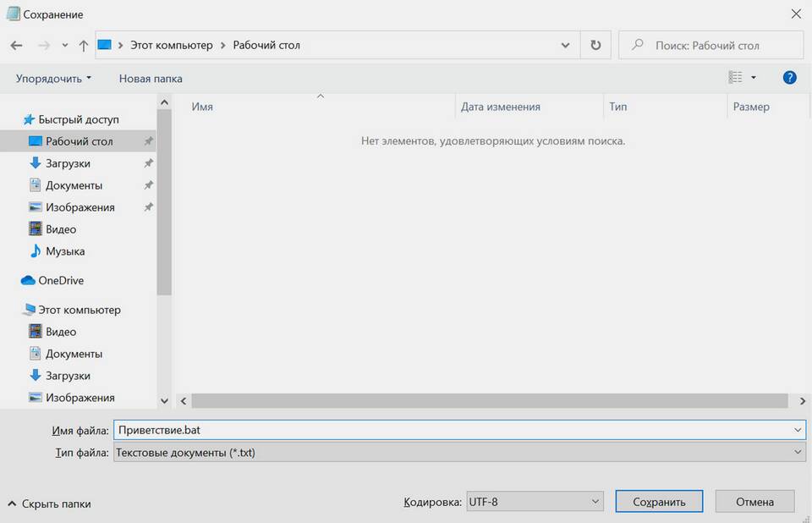This screenshot has height=523, width=812.
Task: Click the 'Отмена' button
Action: coord(754,501)
